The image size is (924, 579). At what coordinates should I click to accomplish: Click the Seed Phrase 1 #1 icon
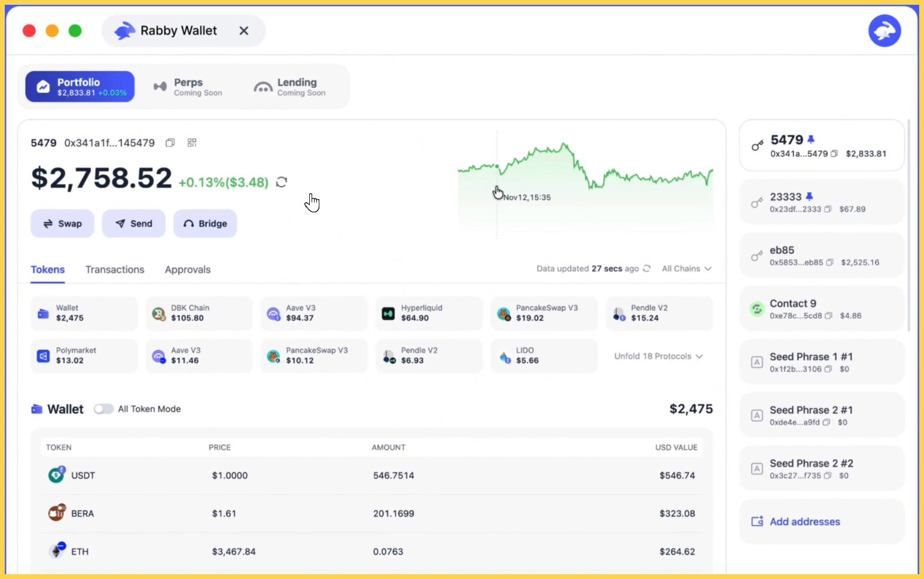point(757,362)
